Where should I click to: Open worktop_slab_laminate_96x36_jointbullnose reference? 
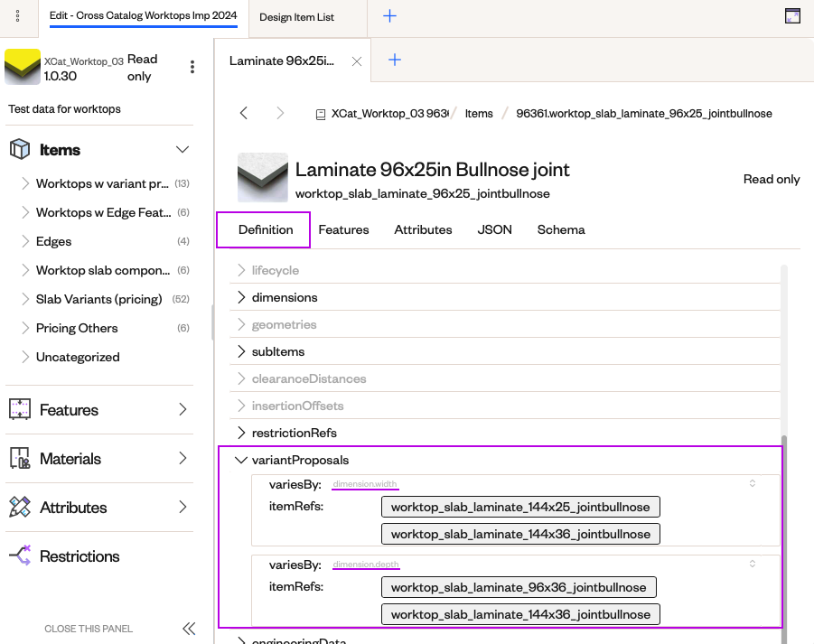tap(519, 587)
